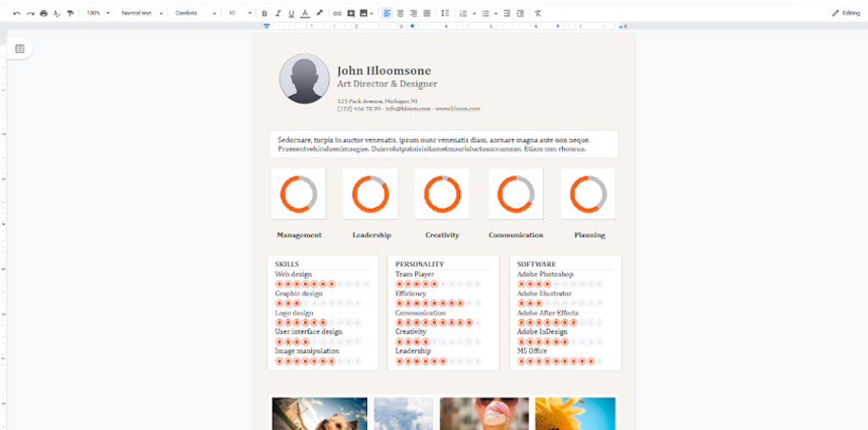Image resolution: width=868 pixels, height=430 pixels.
Task: Show the document outline panel
Action: tap(20, 48)
